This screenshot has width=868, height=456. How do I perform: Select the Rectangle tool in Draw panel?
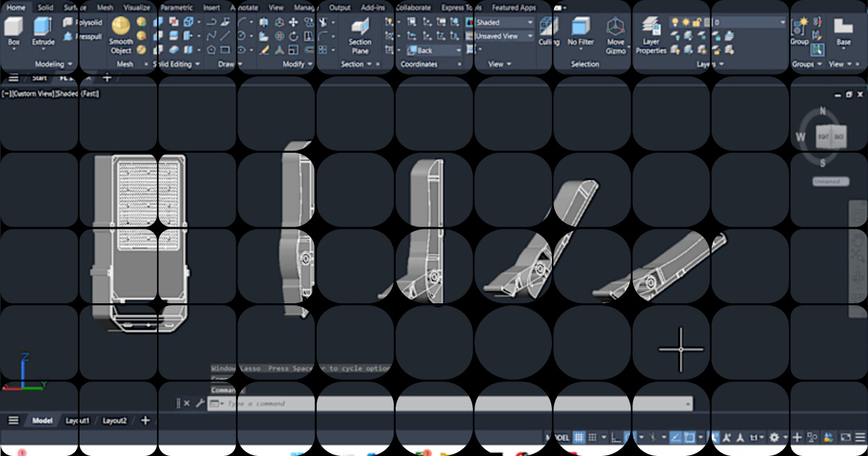click(x=226, y=50)
